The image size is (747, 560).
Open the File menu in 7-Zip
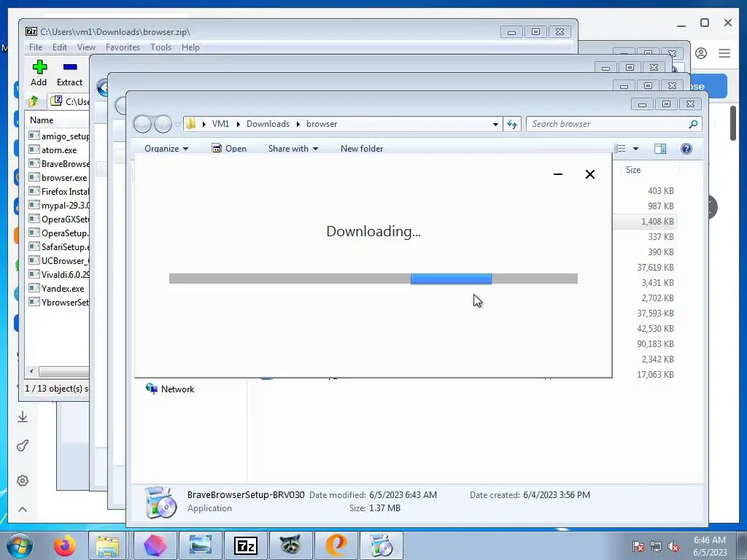(36, 47)
